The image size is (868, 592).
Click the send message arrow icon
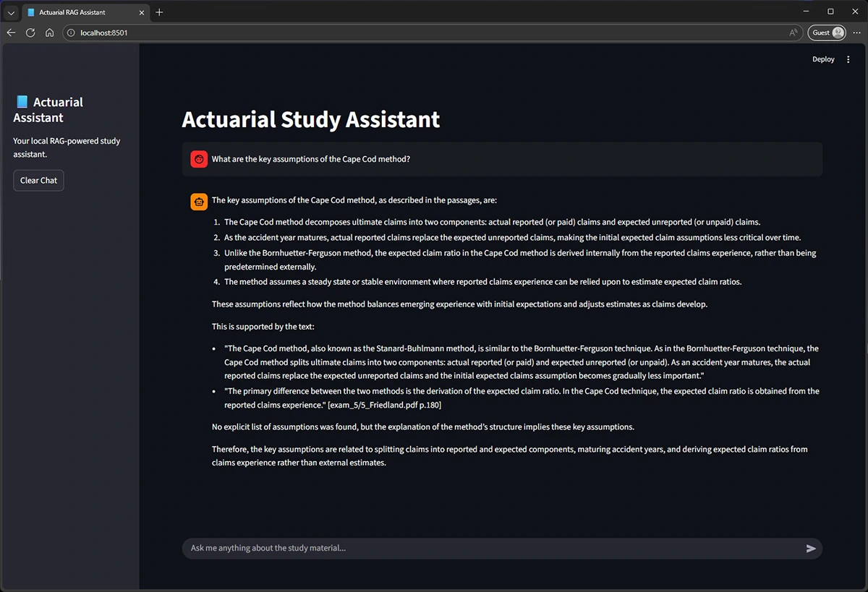tap(810, 548)
